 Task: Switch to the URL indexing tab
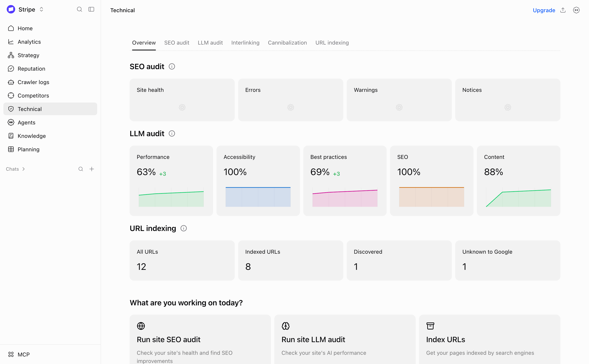[332, 43]
